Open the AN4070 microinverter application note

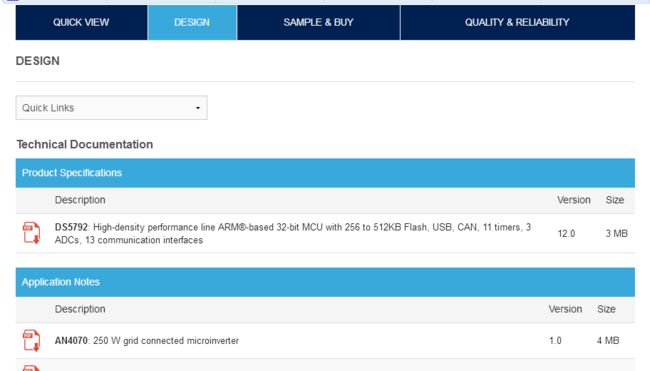click(x=147, y=341)
